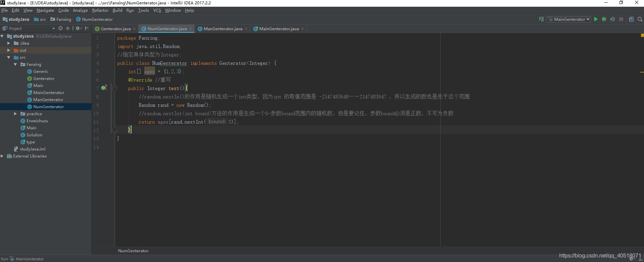Close the NumGenterator.java tab

(190, 29)
